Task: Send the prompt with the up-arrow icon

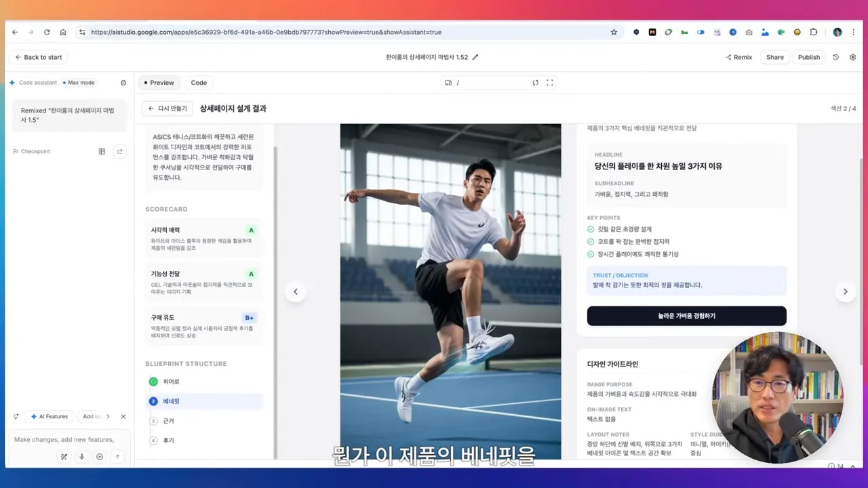Action: coord(117,457)
